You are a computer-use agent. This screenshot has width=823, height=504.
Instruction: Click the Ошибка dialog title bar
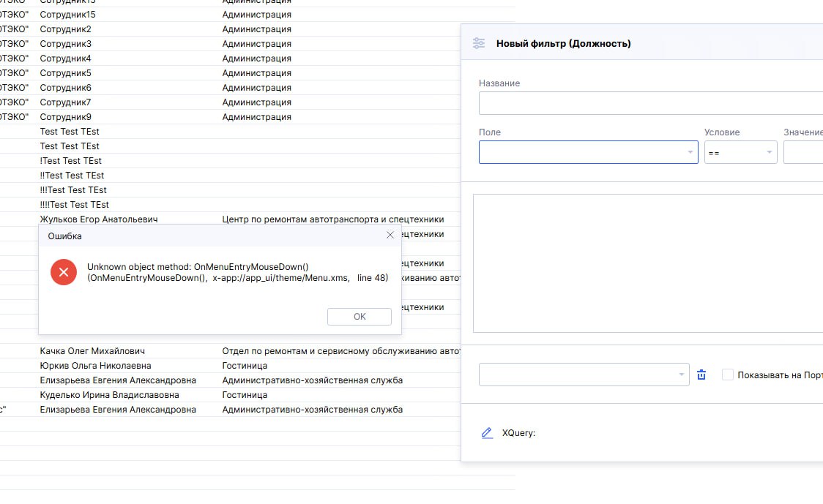click(x=205, y=236)
